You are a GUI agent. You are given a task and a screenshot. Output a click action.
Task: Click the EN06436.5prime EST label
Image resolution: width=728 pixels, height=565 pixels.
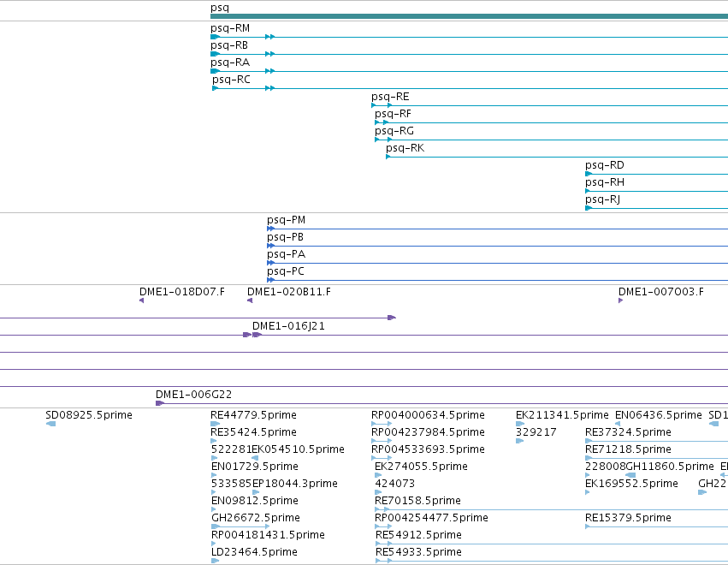(659, 415)
